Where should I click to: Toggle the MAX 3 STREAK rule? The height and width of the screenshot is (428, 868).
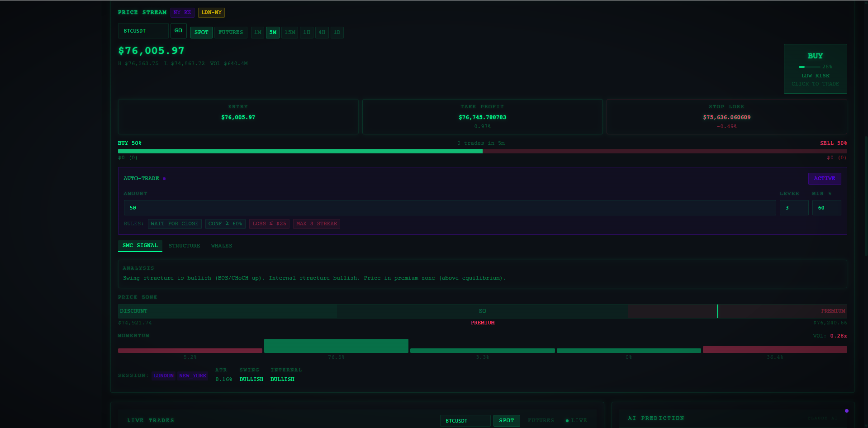click(x=317, y=224)
